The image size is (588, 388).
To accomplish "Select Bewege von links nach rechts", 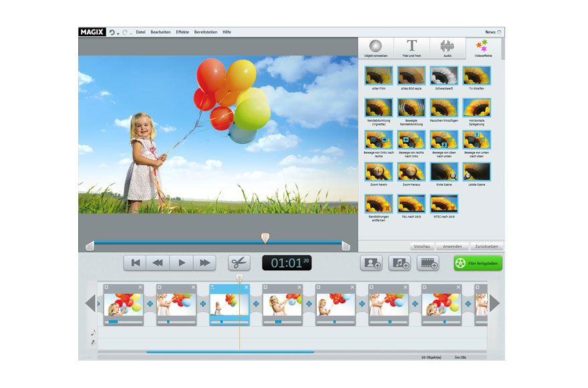I will (378, 140).
